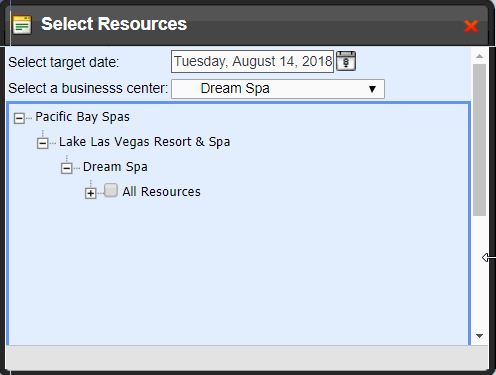Click the Select Resources title text
The height and width of the screenshot is (375, 496).
tap(114, 24)
